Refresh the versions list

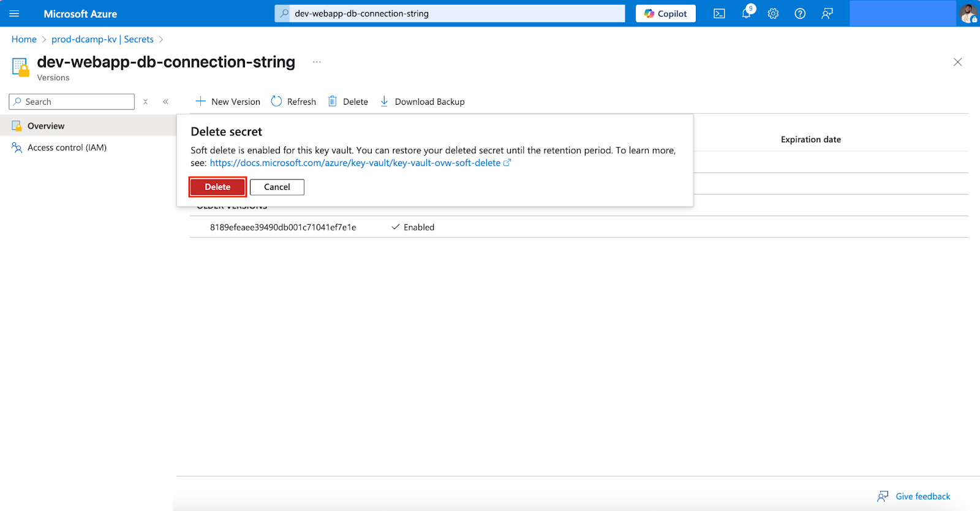pyautogui.click(x=293, y=102)
